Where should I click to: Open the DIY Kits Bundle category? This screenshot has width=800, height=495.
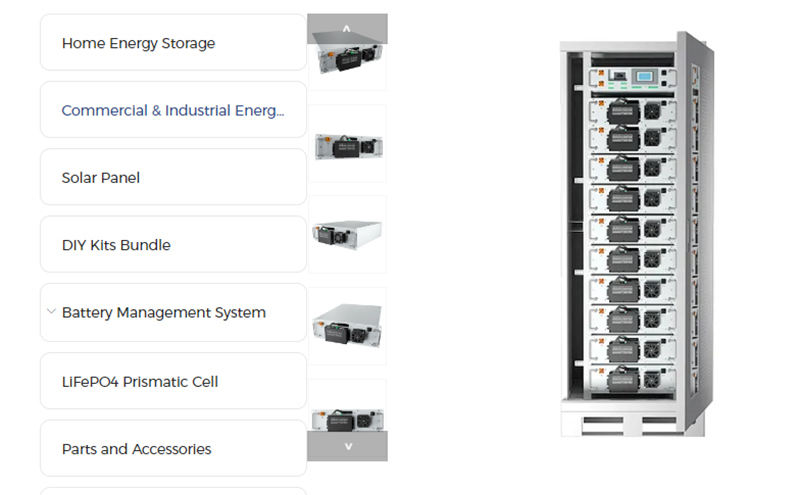click(172, 245)
